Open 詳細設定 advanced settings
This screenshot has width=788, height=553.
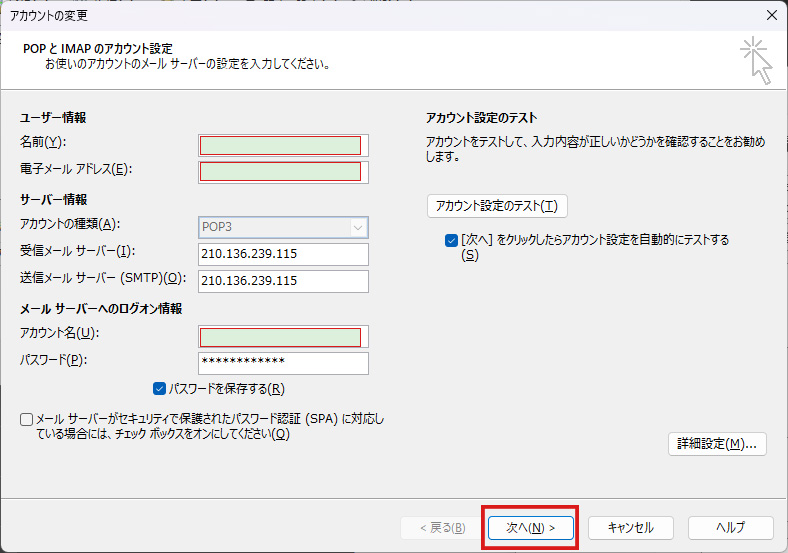[x=716, y=444]
